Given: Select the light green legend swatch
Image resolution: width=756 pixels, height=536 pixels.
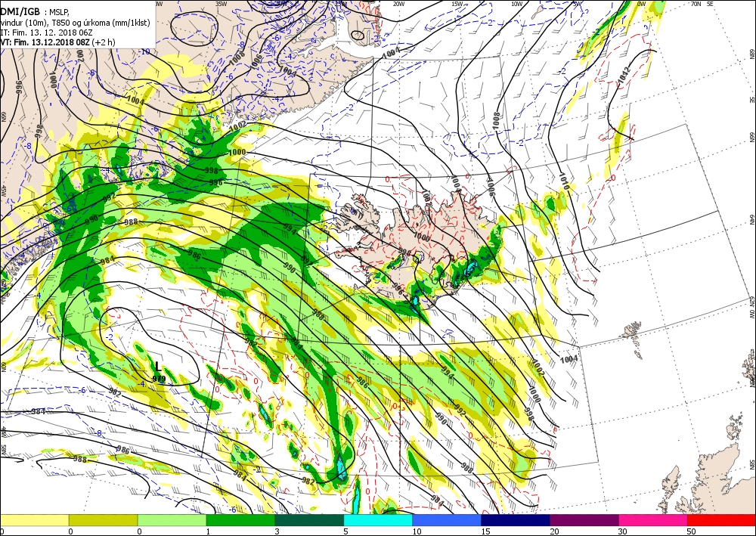Looking at the screenshot, I should click(x=172, y=520).
